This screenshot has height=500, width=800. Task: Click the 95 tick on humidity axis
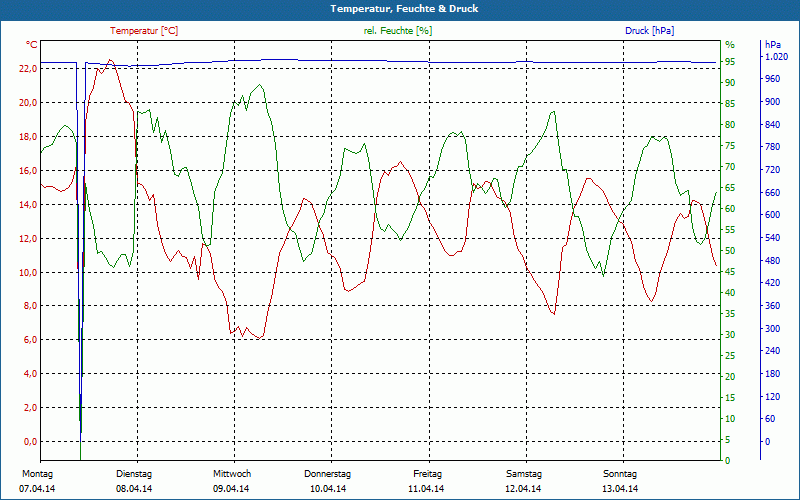[730, 62]
